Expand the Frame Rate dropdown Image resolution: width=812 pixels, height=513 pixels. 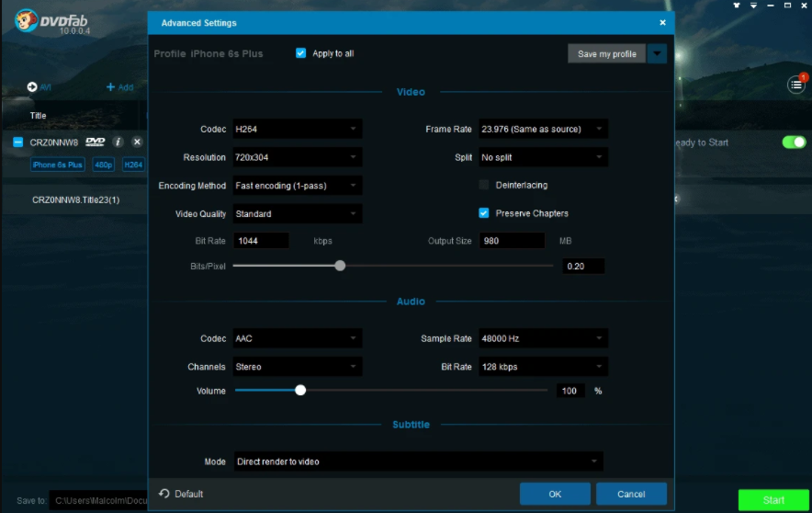[x=542, y=129]
